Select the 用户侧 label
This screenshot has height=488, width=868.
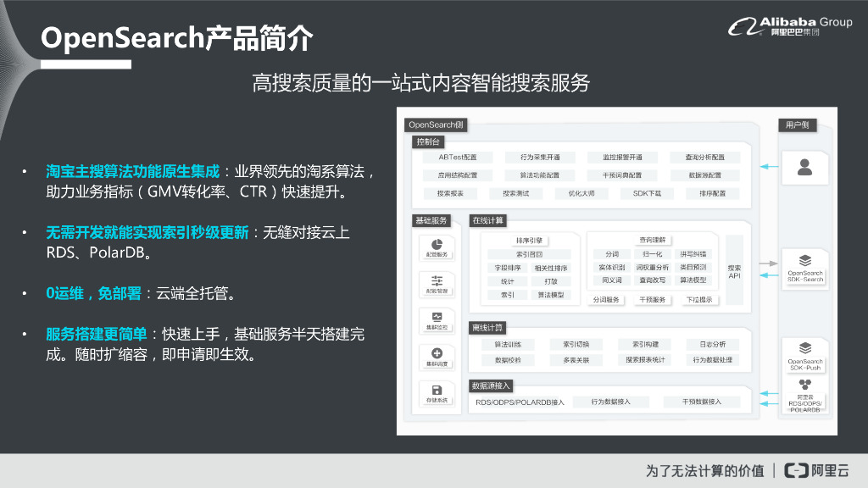coord(797,125)
